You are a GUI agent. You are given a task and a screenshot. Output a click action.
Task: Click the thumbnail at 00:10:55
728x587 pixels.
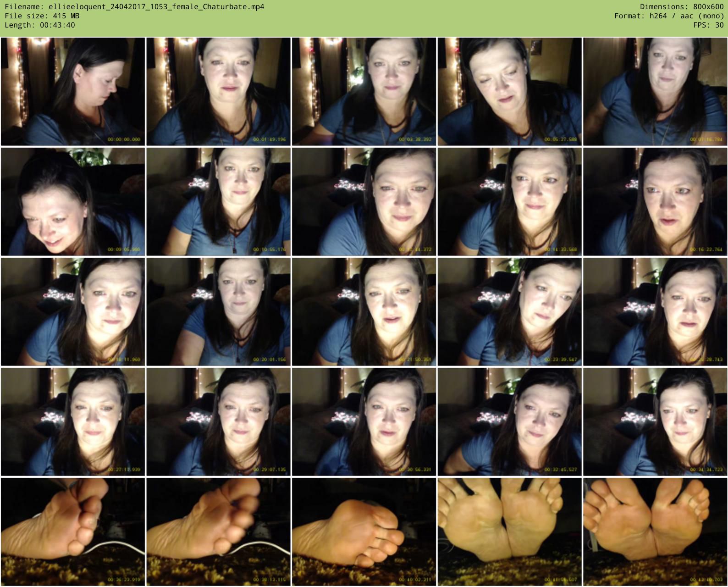(218, 202)
